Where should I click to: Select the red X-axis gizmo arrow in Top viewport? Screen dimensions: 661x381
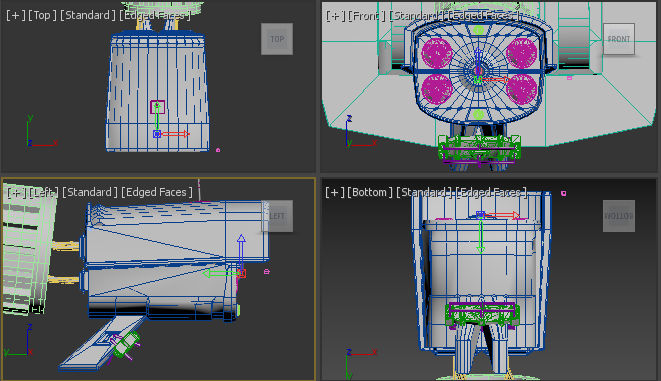[175, 134]
